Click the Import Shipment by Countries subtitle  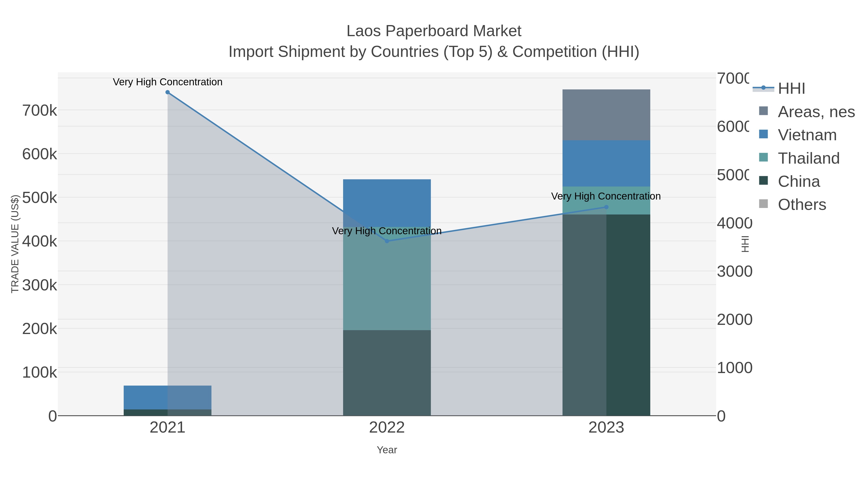coord(434,52)
